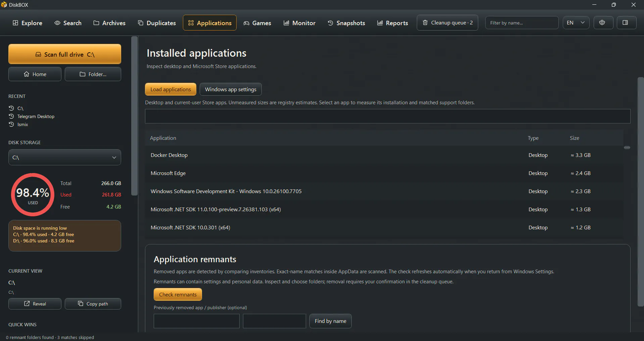Screen dimensions: 644x341
Task: Sort by Size column header
Action: 574,138
